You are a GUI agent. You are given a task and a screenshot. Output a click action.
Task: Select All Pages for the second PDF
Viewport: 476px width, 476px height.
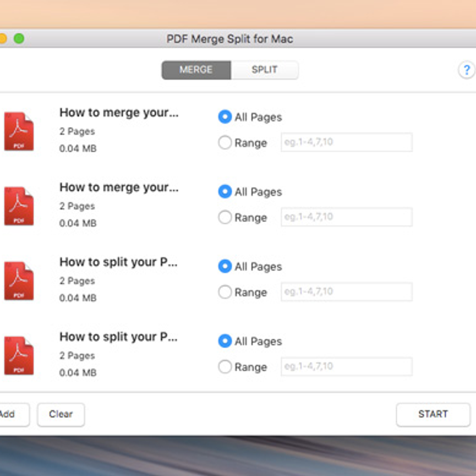225,192
